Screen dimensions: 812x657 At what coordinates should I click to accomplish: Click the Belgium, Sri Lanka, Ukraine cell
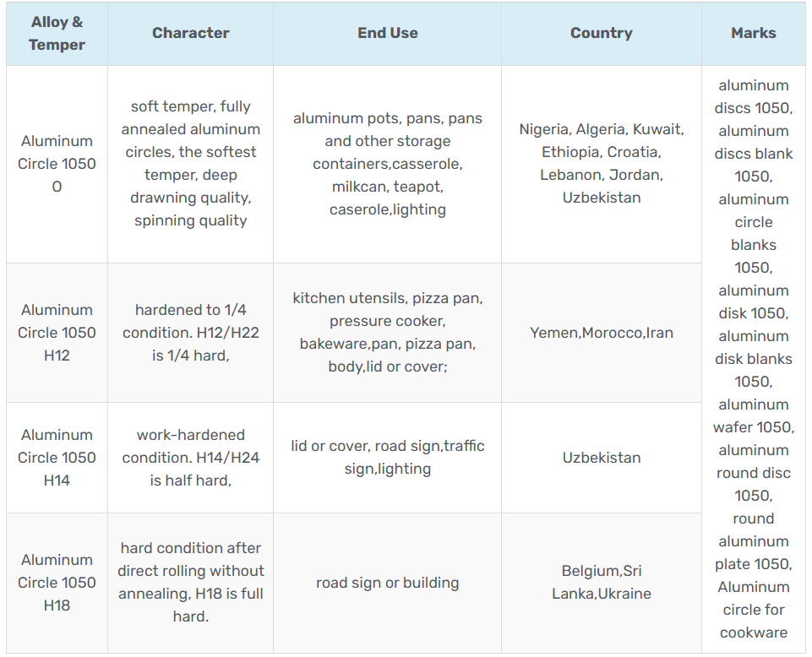[x=601, y=583]
